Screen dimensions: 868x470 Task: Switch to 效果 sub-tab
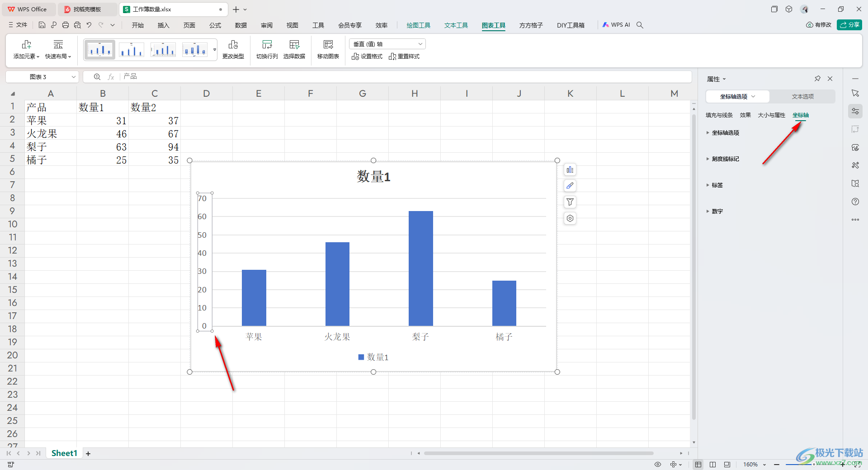click(745, 115)
